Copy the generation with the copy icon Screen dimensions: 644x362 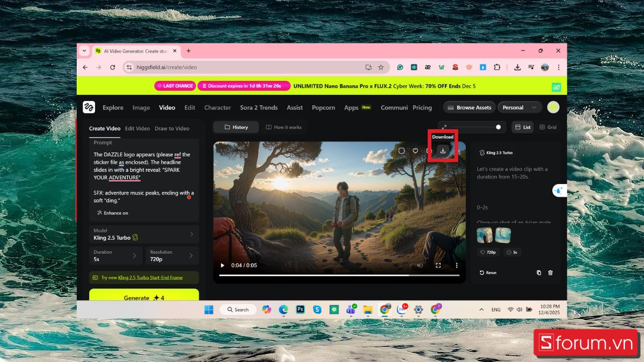pos(539,272)
